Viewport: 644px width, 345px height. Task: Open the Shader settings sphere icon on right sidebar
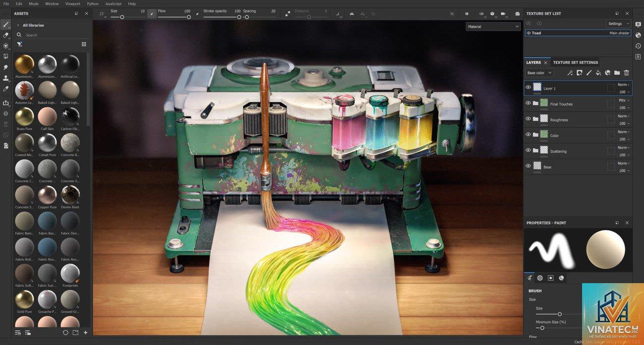click(x=639, y=35)
